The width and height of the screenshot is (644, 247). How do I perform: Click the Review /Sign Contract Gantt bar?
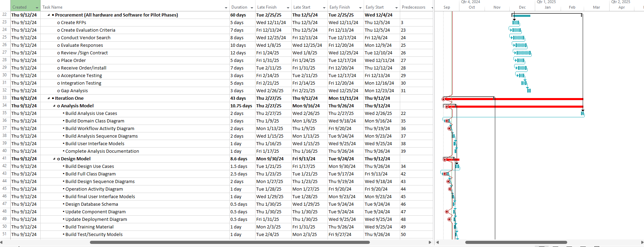coord(523,53)
